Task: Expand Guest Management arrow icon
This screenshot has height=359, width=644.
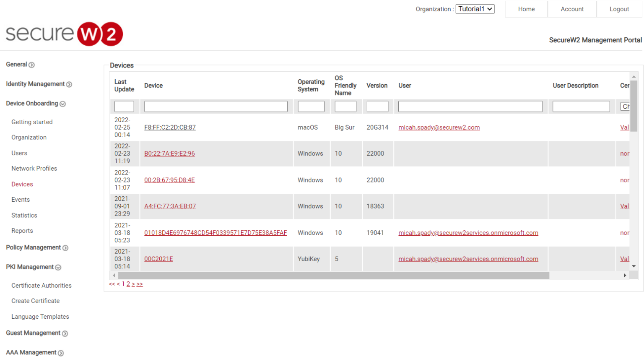Action: tap(65, 333)
